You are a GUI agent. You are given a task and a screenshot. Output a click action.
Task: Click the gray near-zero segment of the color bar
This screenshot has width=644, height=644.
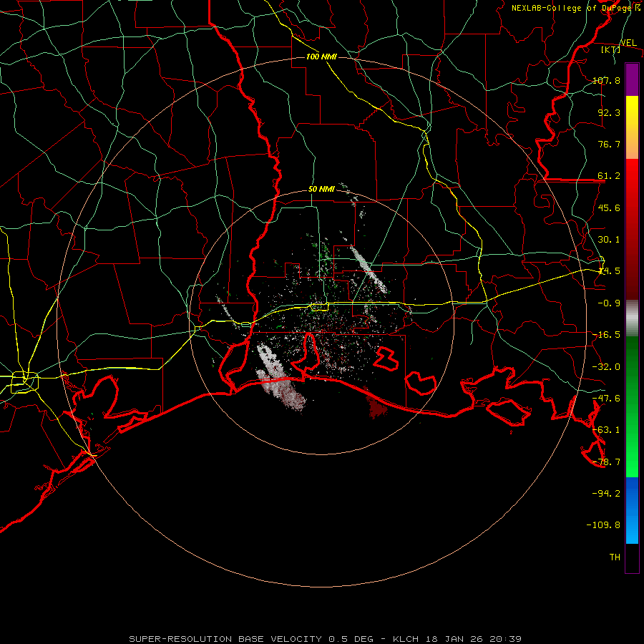click(x=632, y=318)
